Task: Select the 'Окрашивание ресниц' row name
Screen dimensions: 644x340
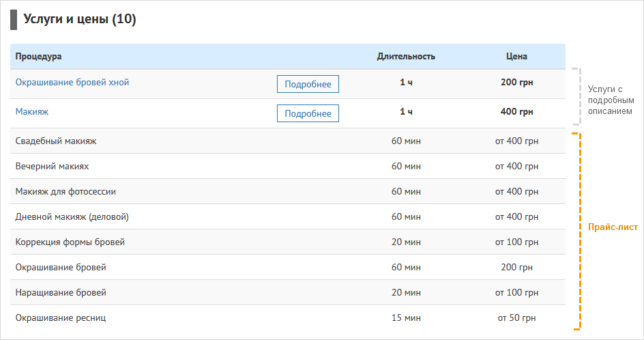Action: point(61,317)
